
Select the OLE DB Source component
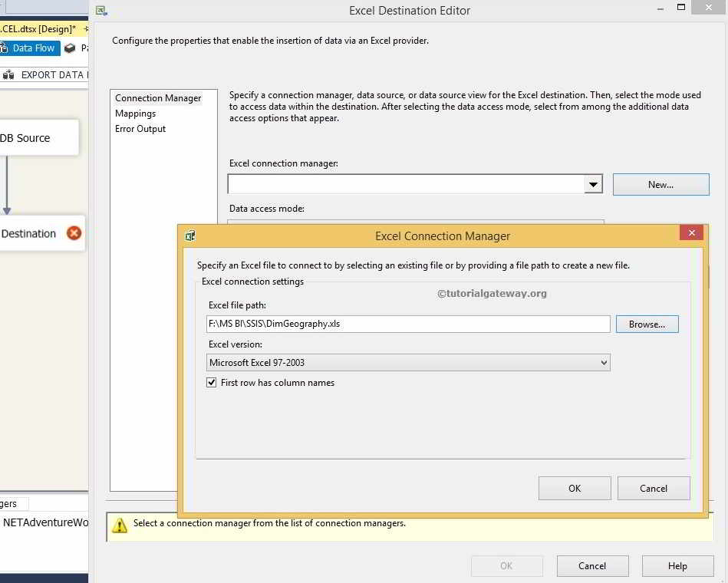[x=31, y=137]
